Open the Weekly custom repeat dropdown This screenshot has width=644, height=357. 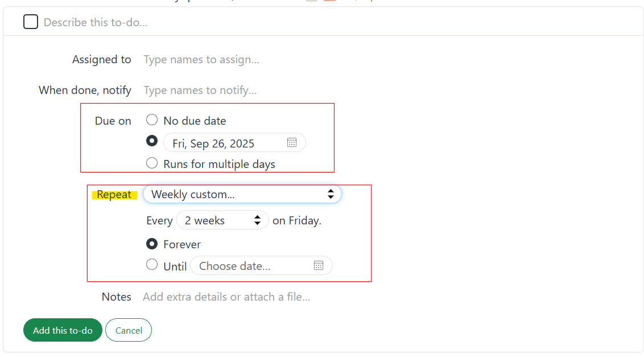[242, 194]
